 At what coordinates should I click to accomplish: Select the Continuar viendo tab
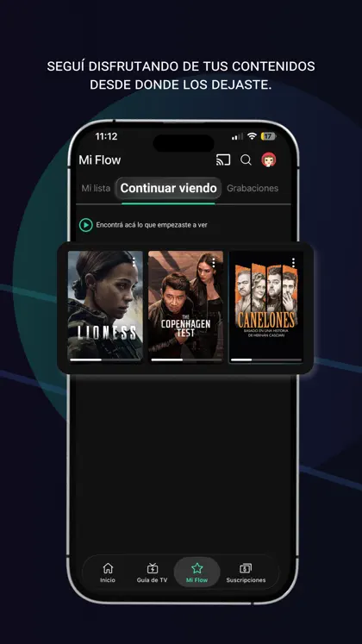pos(168,188)
